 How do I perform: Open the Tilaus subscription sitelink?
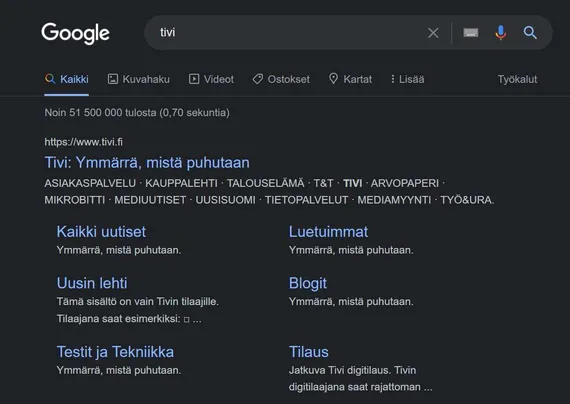(309, 352)
